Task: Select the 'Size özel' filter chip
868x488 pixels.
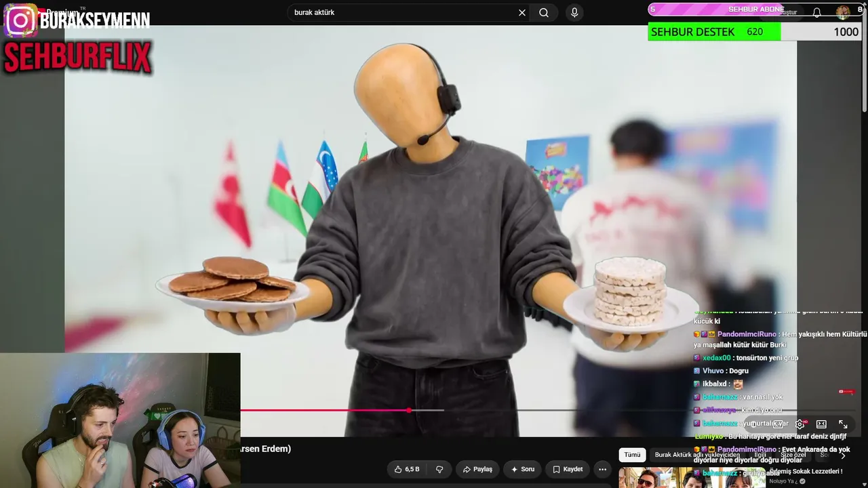Action: 793,455
